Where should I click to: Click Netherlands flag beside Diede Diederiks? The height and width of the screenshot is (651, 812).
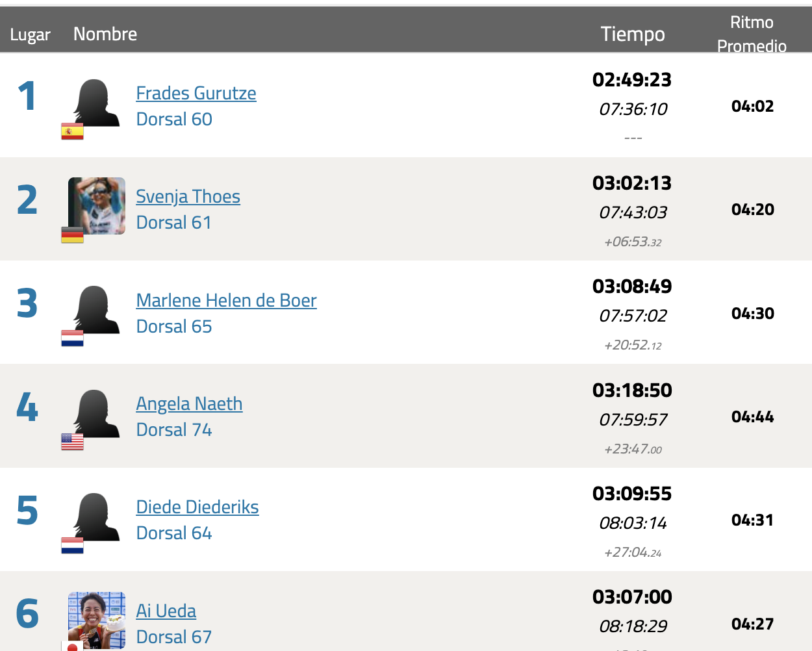pyautogui.click(x=72, y=546)
